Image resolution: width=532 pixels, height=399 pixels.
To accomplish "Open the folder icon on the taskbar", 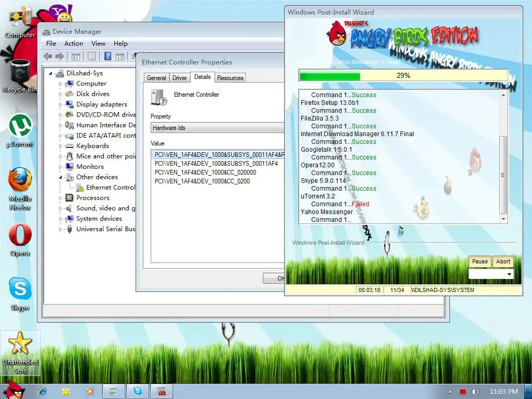I will click(x=66, y=391).
